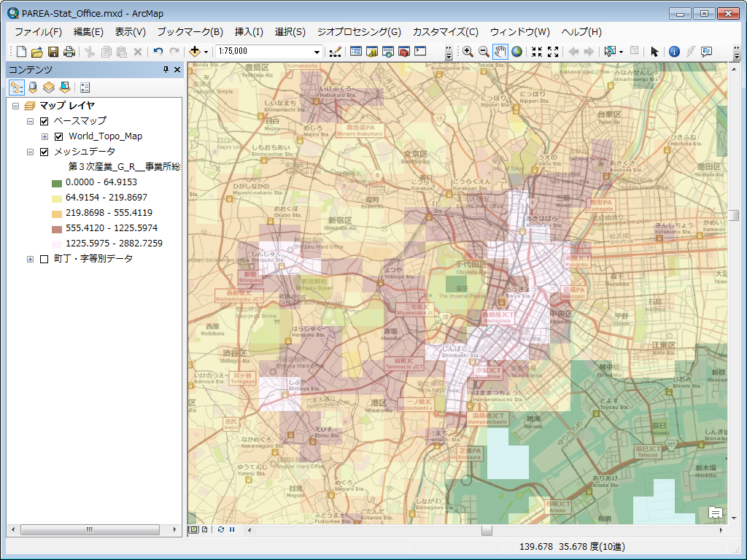Open the ArcToolbox red toolbox icon
The image size is (747, 560).
pos(404,52)
